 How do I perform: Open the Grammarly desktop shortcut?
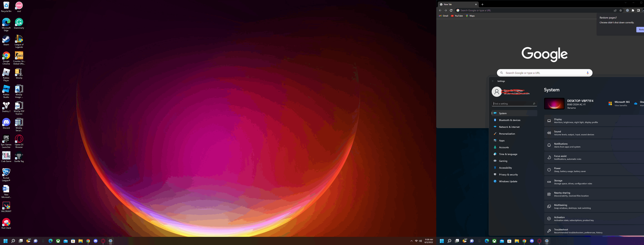[19, 23]
